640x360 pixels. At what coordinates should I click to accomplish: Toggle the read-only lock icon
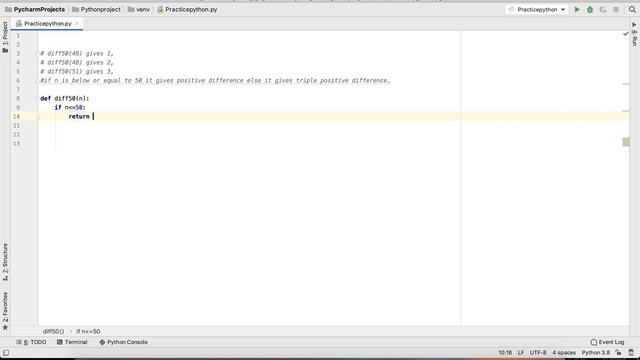tap(619, 353)
